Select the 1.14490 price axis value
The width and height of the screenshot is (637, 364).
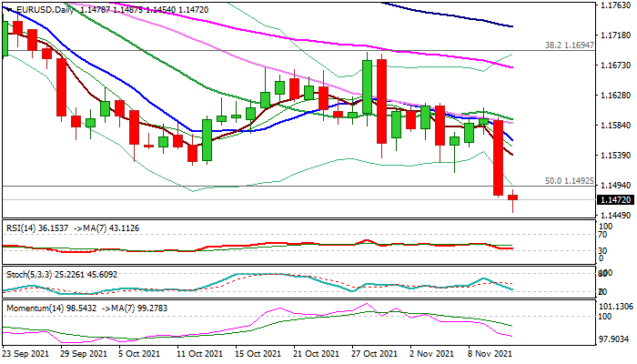615,215
